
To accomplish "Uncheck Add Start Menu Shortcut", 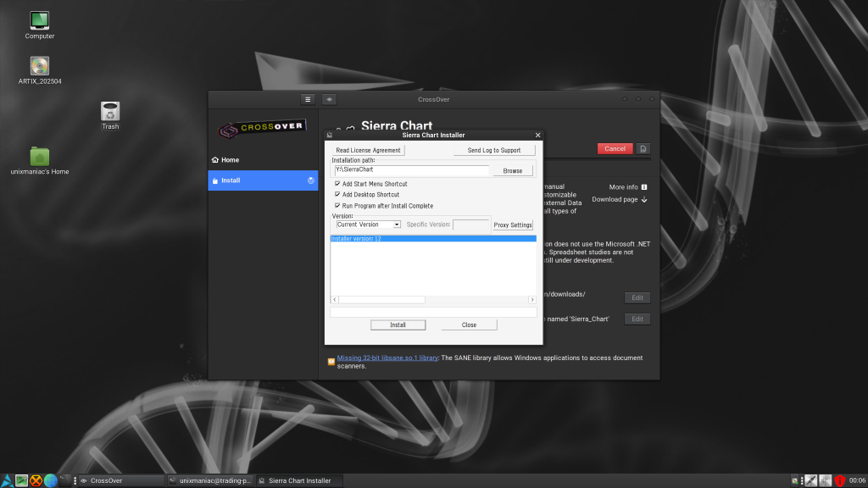I will pyautogui.click(x=337, y=183).
